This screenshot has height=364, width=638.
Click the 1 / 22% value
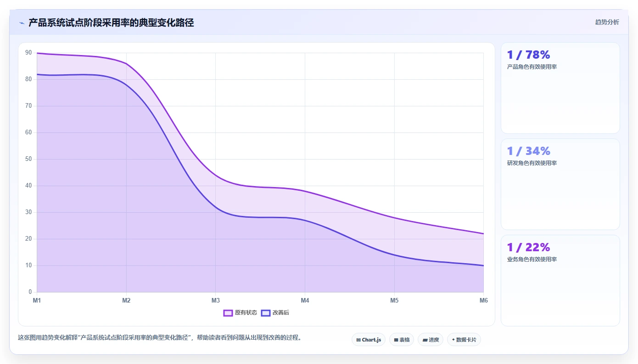528,248
